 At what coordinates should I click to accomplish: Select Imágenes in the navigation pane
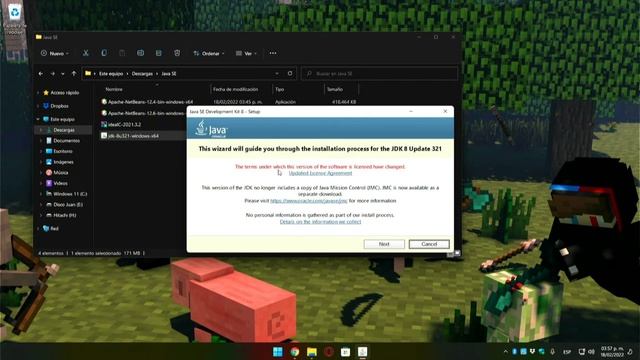60,162
